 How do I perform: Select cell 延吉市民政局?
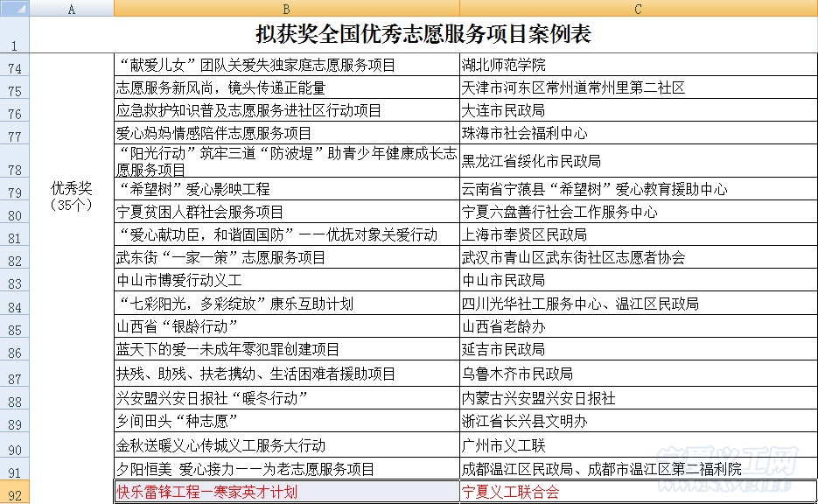pos(639,349)
